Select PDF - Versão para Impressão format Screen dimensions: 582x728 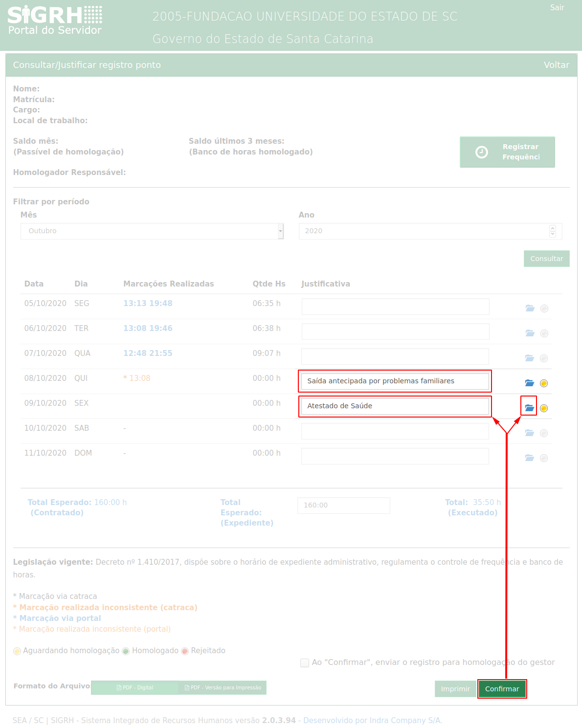tap(223, 687)
